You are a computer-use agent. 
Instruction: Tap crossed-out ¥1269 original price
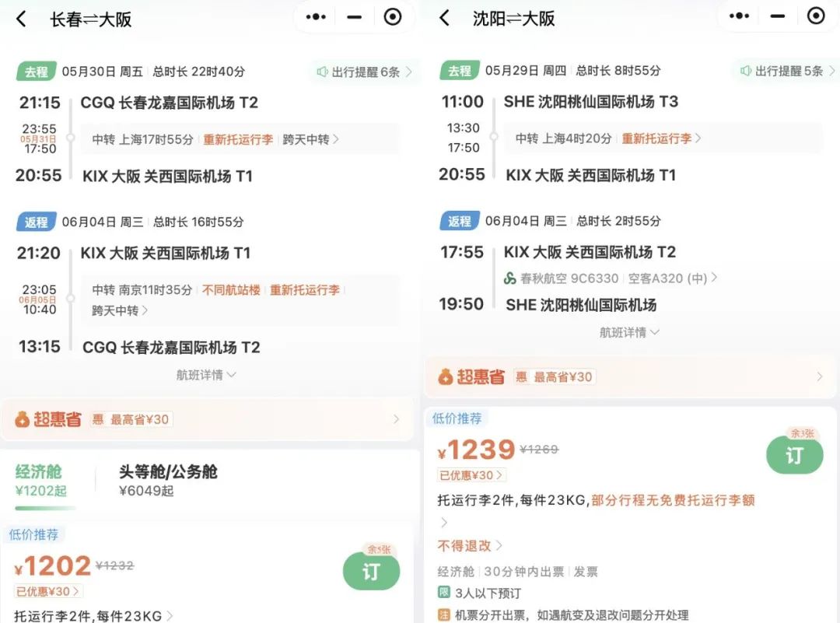(x=539, y=450)
